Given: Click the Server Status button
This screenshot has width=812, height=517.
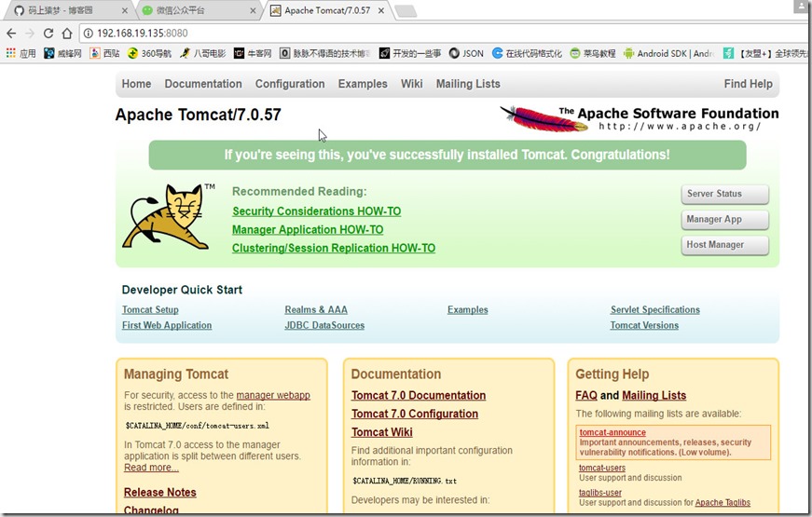Looking at the screenshot, I should pyautogui.click(x=724, y=194).
